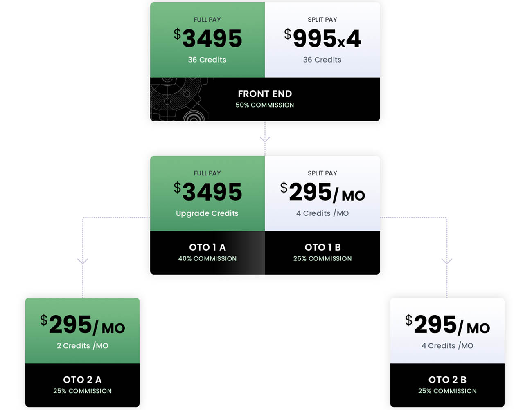
Task: Click the OTO 1 B 25% Commission label
Action: [x=322, y=253]
